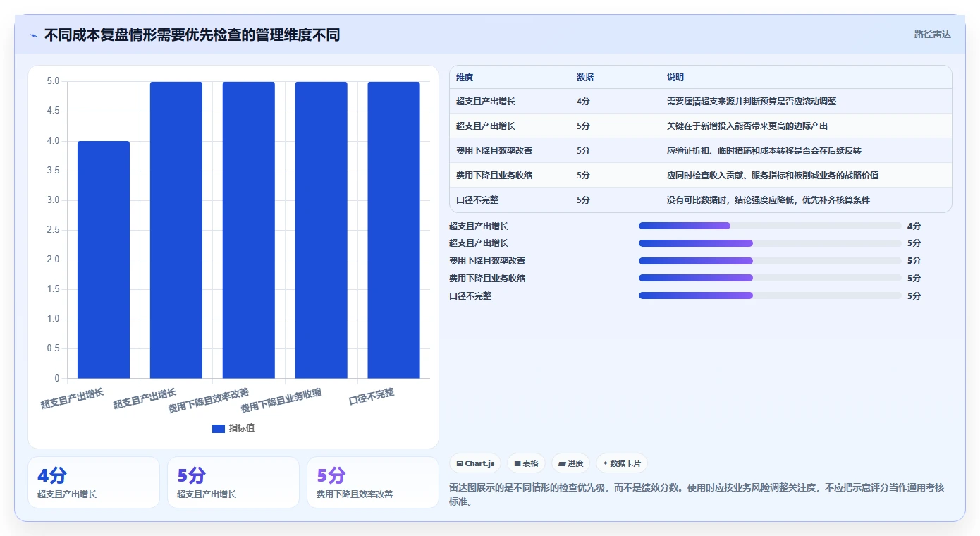Screen dimensions: 980x536
Task: Click the 口径不完整 label on the chart x-axis
Action: pyautogui.click(x=372, y=396)
